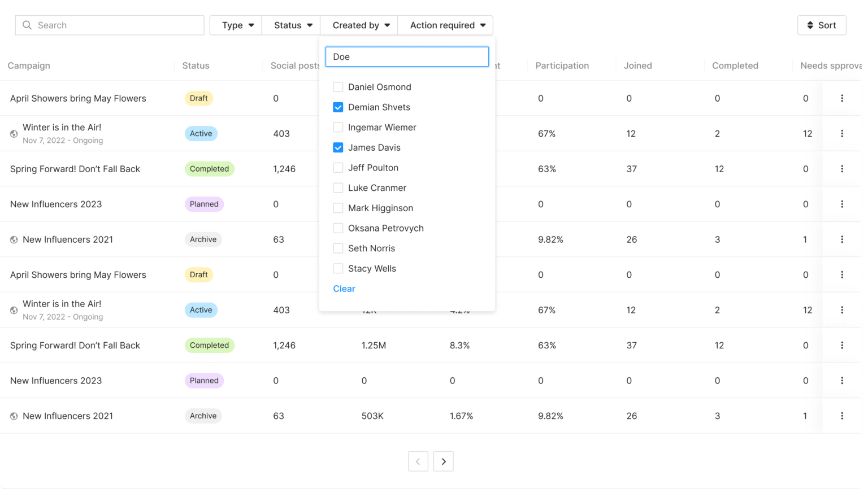Click the magnifier icon in the search bar
The height and width of the screenshot is (489, 868).
(x=27, y=25)
